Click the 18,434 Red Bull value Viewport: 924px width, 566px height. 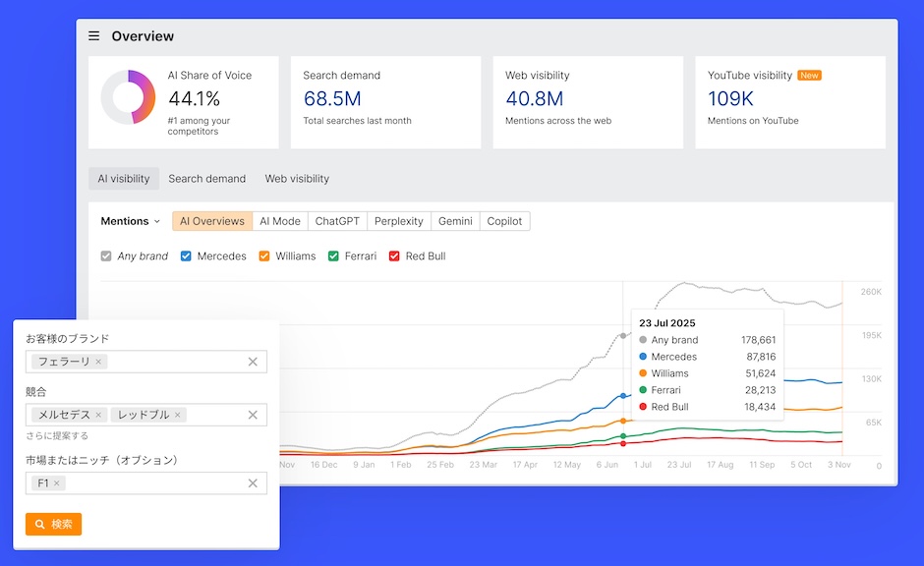click(x=760, y=407)
